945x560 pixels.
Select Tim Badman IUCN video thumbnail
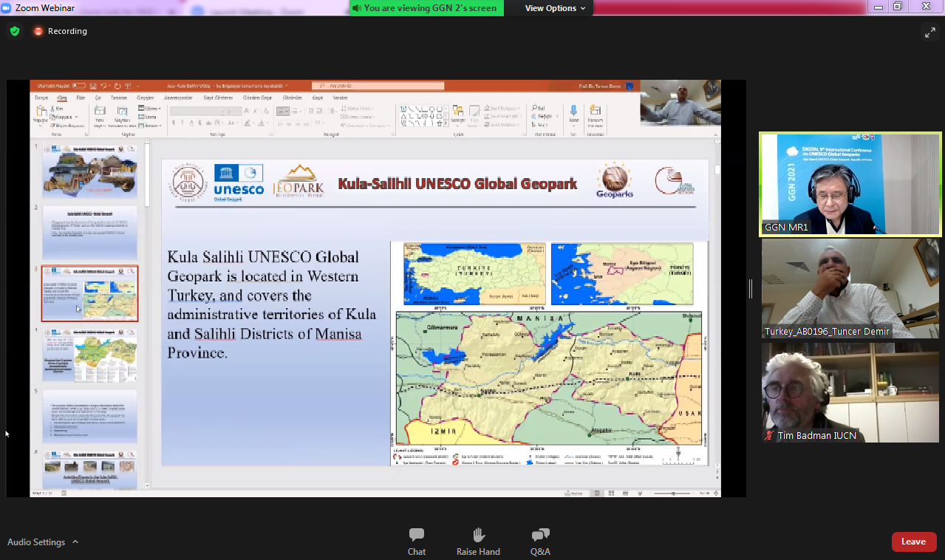[x=850, y=392]
